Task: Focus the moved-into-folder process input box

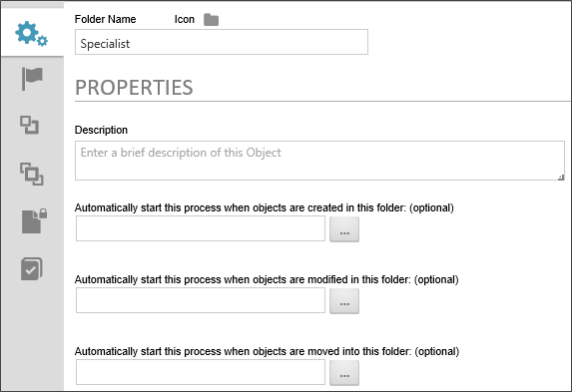Action: point(201,372)
